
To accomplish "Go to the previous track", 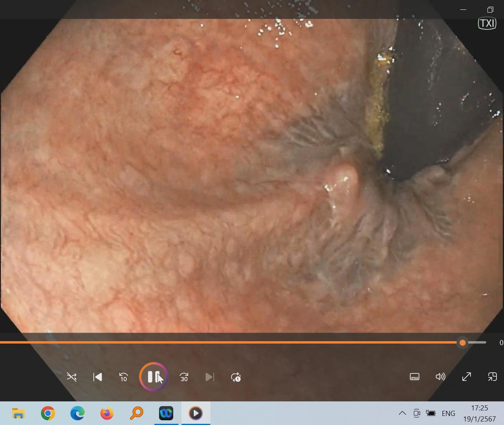I will (x=98, y=377).
